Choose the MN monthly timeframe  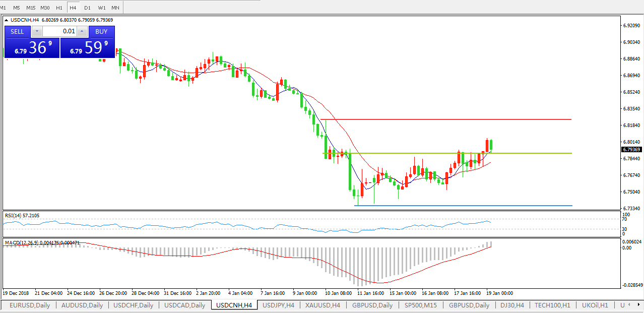115,8
